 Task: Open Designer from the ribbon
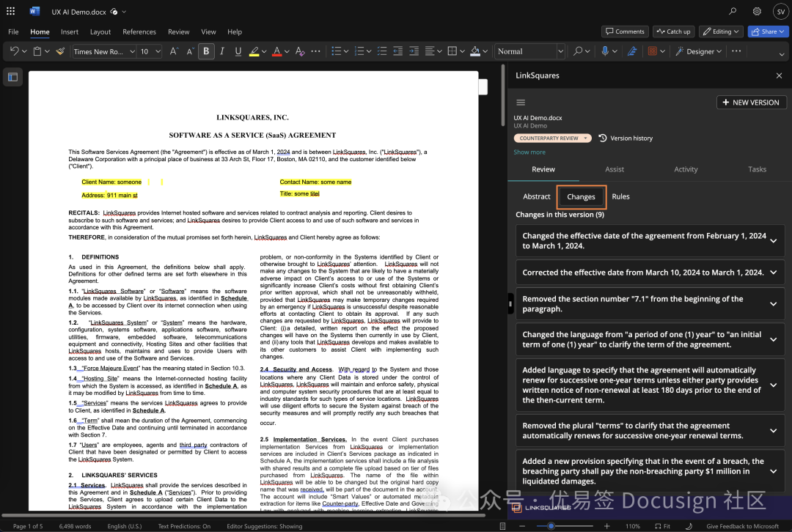click(699, 51)
